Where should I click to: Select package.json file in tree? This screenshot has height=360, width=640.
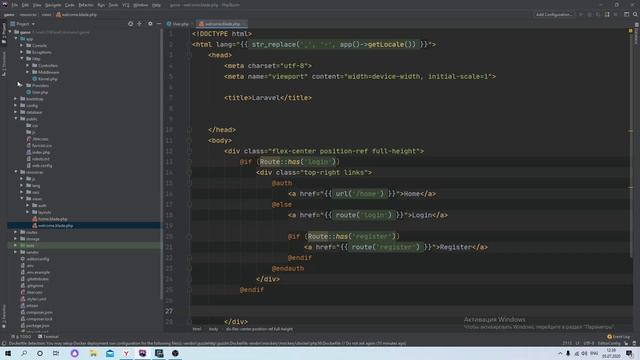coord(35,326)
